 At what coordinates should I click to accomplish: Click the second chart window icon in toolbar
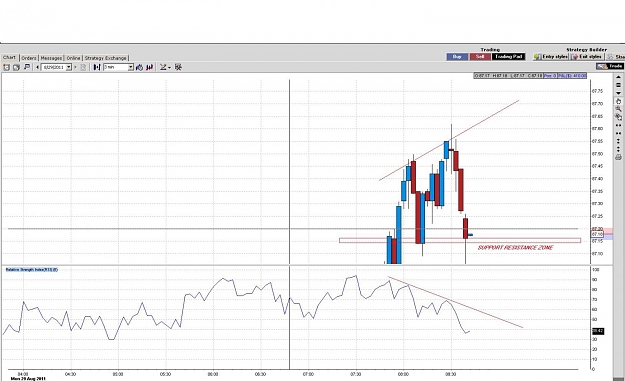click(x=16, y=67)
